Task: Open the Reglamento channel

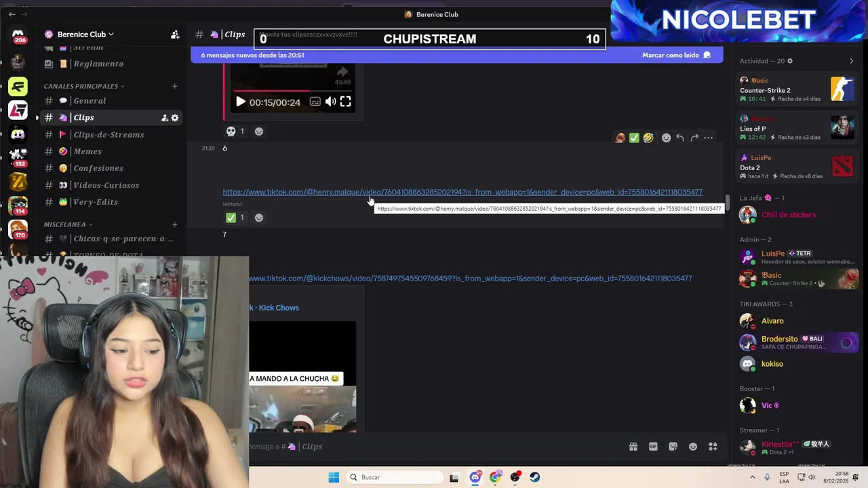Action: [x=110, y=64]
